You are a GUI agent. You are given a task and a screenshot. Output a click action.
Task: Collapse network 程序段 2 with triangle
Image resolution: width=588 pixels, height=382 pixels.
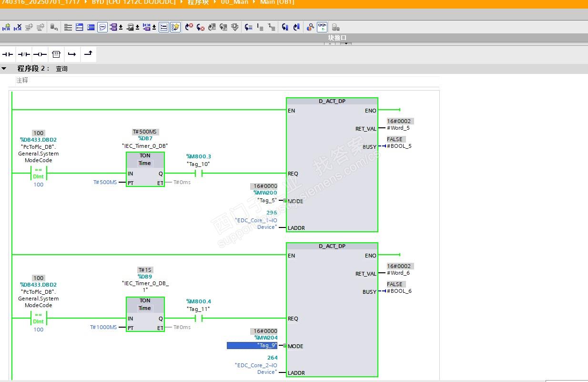coord(4,69)
